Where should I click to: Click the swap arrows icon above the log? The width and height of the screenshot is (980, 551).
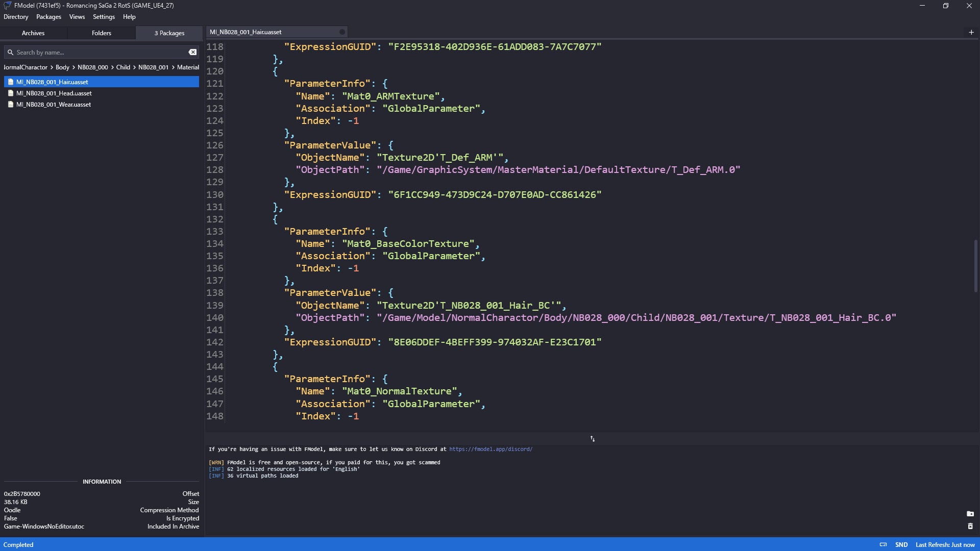(x=593, y=439)
